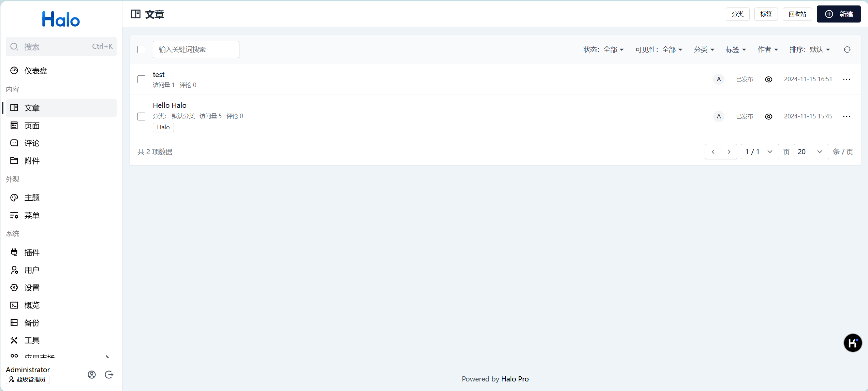Go to next page arrow

[x=729, y=152]
